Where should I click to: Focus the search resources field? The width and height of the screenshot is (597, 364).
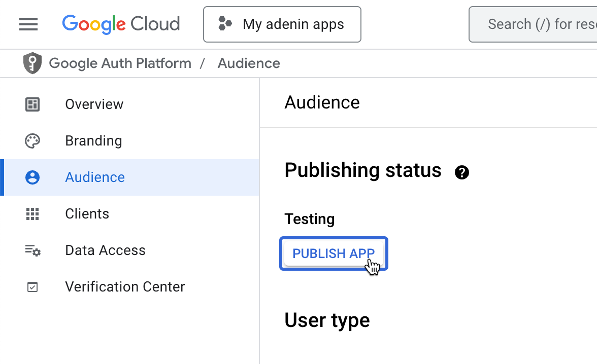[x=538, y=24]
